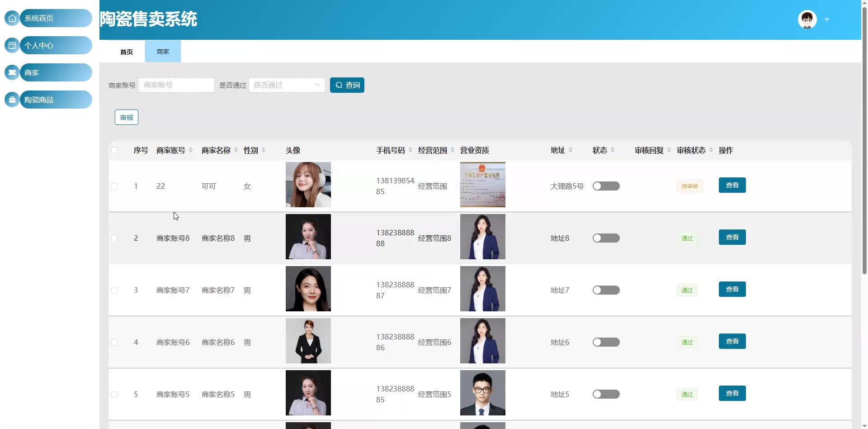Open the 营业资质 image for 商家名称5

[x=483, y=393]
